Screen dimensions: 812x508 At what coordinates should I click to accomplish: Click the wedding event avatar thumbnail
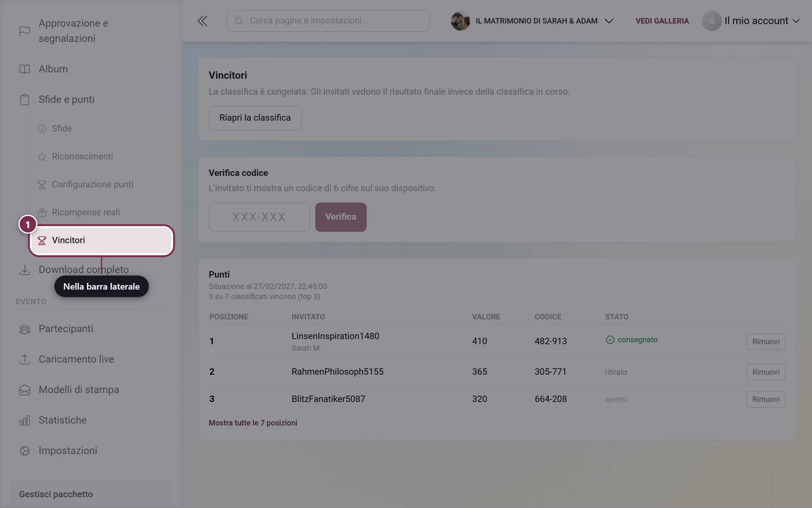pyautogui.click(x=460, y=21)
